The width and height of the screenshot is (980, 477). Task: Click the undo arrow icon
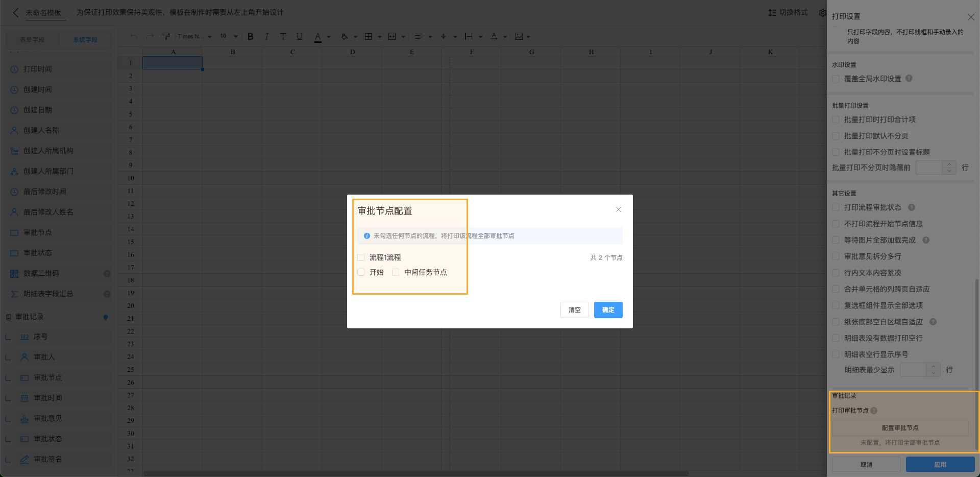point(134,36)
